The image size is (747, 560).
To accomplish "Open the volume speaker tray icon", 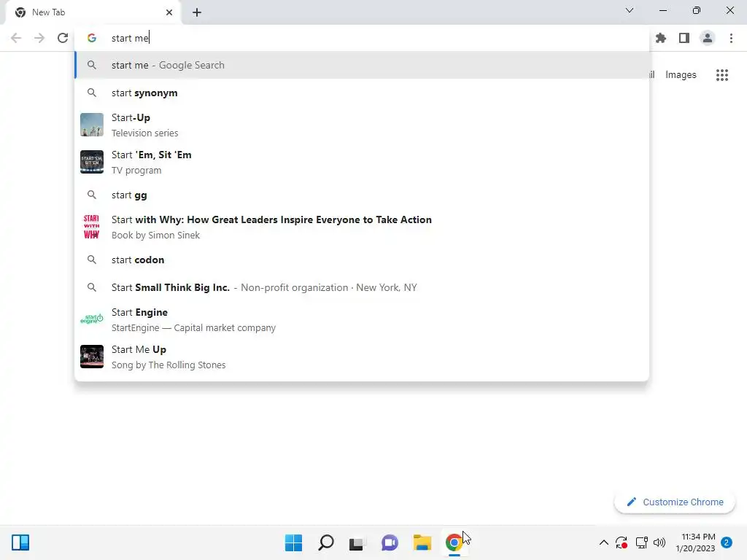I will point(659,542).
